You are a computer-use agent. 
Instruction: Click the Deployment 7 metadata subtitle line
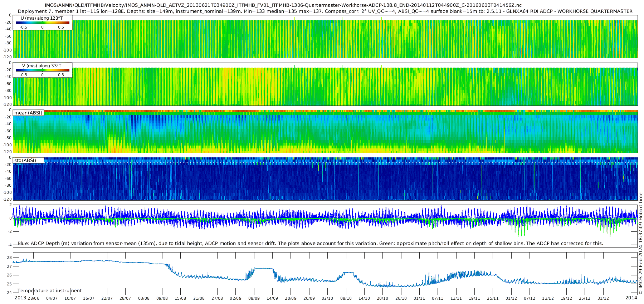tap(325, 11)
